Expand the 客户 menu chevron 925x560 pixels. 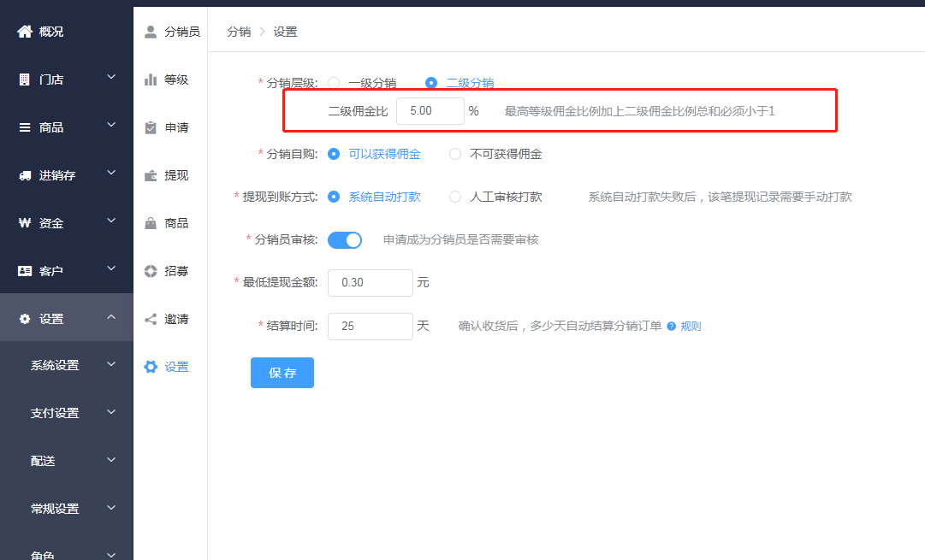click(111, 268)
